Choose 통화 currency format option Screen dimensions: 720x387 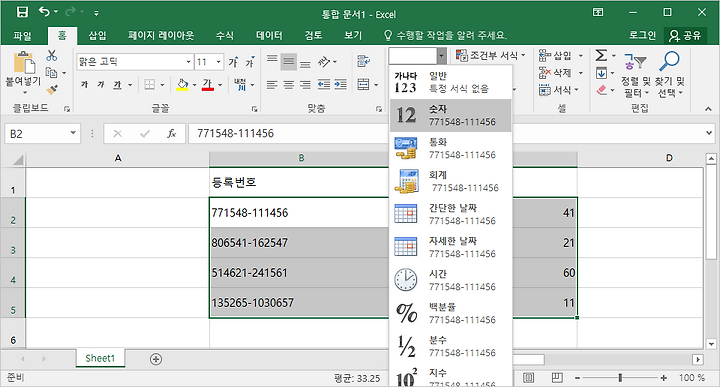pos(450,148)
